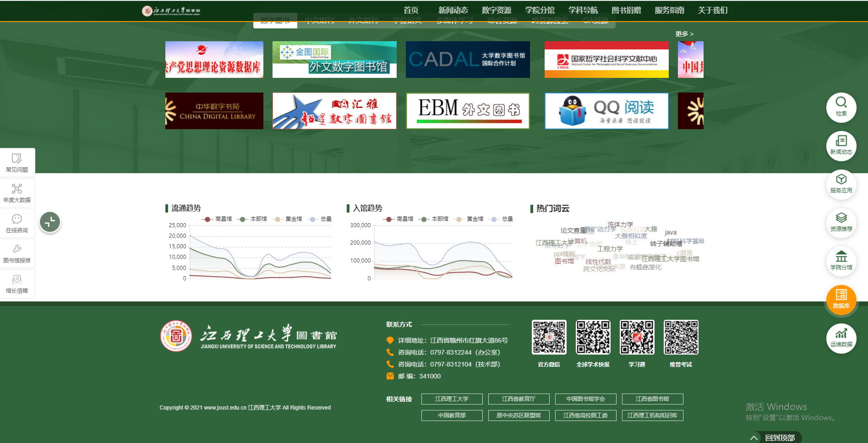The width and height of the screenshot is (868, 443).
Task: Open the 汇雅 超星数字图书馆 banner
Action: tap(334, 111)
